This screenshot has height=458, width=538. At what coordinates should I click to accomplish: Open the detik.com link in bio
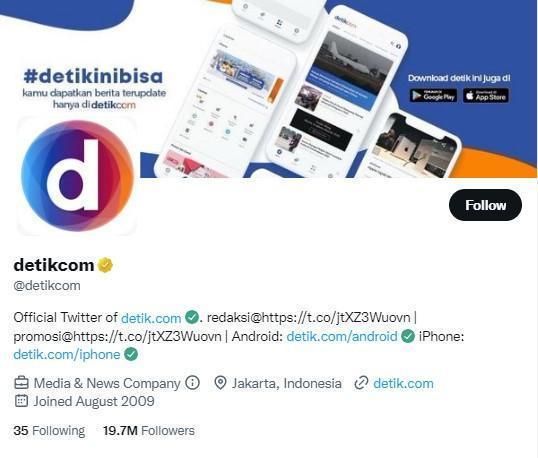(151, 318)
